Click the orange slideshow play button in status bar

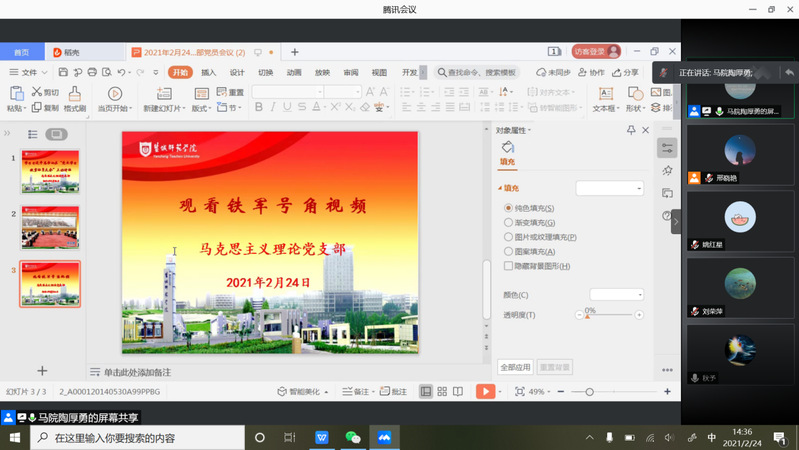485,392
